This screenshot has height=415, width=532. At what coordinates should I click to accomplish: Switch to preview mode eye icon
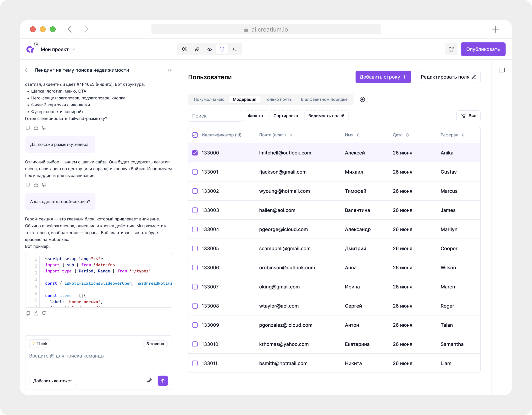pyautogui.click(x=185, y=49)
